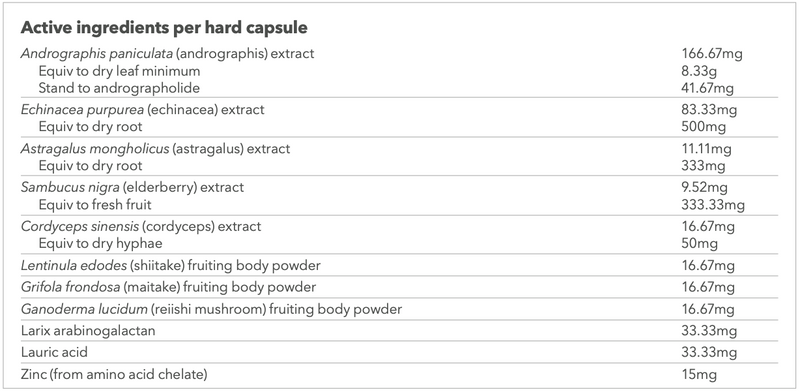Click the 11.11mg astragalus amount

(x=707, y=149)
